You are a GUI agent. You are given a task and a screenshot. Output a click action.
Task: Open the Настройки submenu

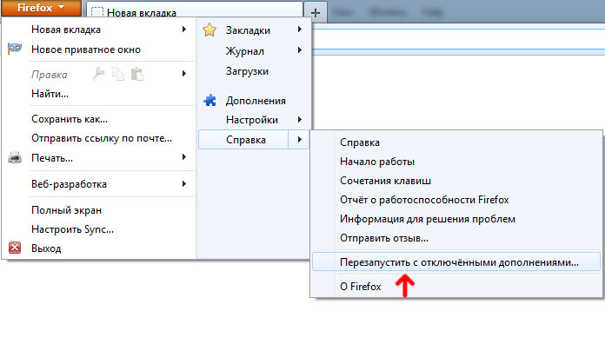coord(299,120)
